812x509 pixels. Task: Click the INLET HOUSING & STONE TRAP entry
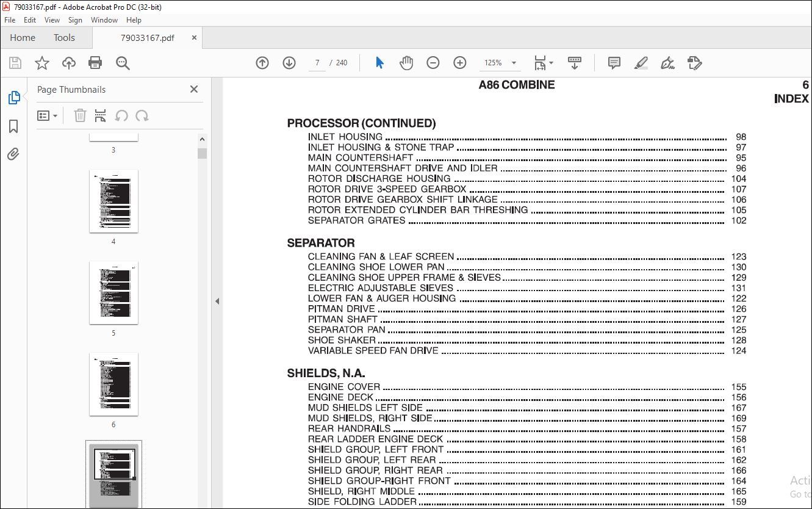[x=526, y=147]
